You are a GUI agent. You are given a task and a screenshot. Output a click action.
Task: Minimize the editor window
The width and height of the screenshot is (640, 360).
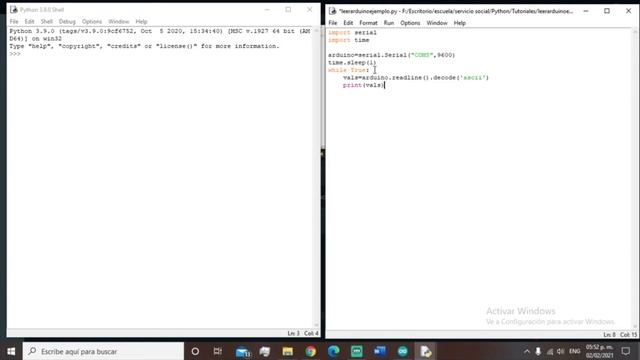click(586, 11)
